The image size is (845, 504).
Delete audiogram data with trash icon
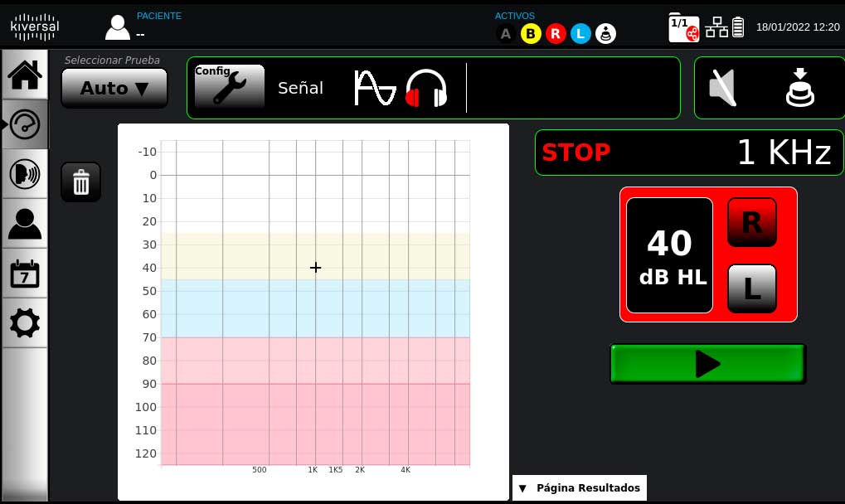click(81, 182)
